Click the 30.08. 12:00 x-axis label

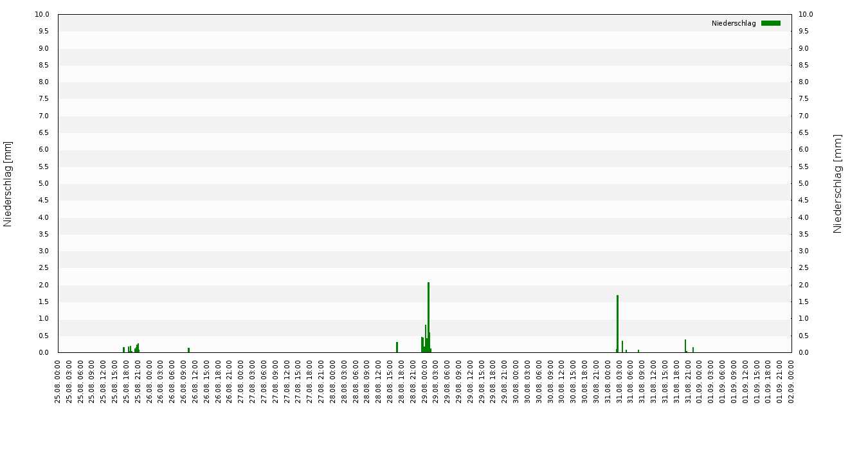click(563, 382)
